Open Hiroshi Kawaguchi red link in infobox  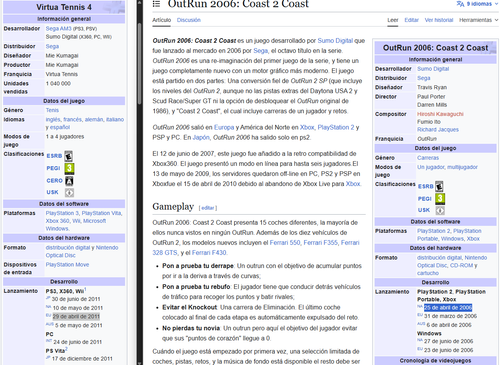(440, 114)
